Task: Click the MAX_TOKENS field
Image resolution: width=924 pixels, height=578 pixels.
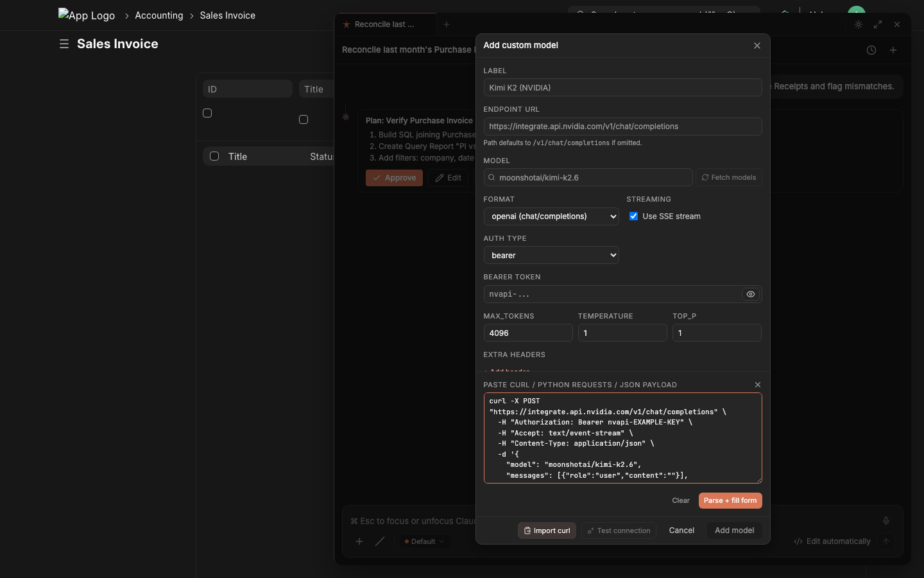Action: [528, 333]
